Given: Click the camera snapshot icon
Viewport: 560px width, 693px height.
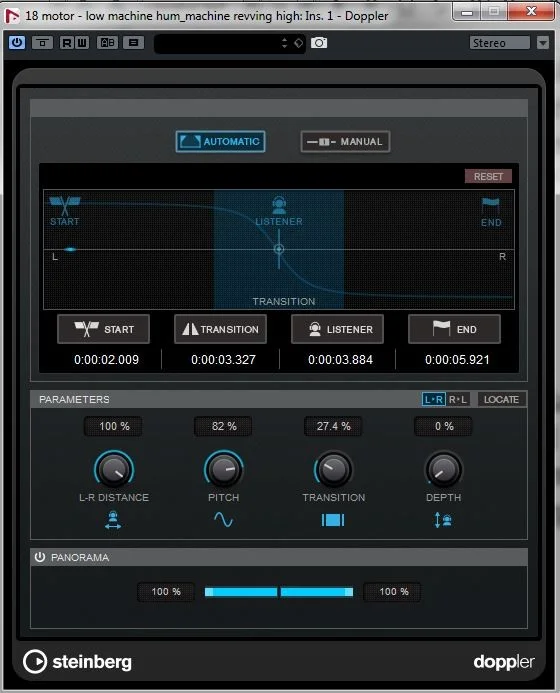Looking at the screenshot, I should [319, 43].
